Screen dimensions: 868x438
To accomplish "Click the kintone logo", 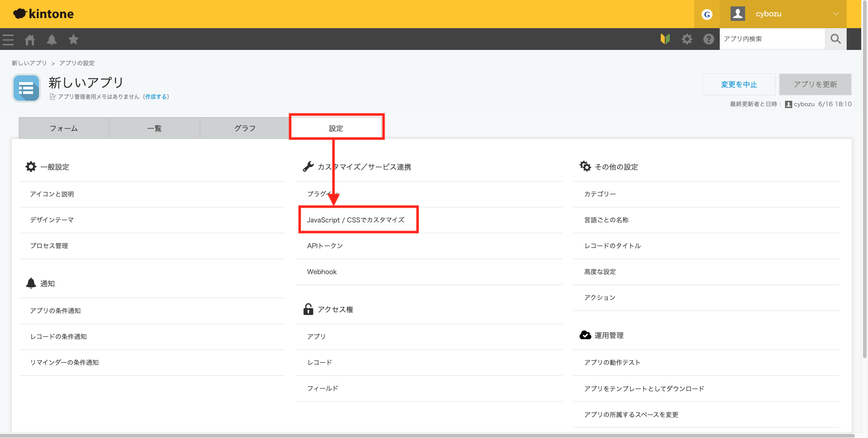I will (x=44, y=14).
